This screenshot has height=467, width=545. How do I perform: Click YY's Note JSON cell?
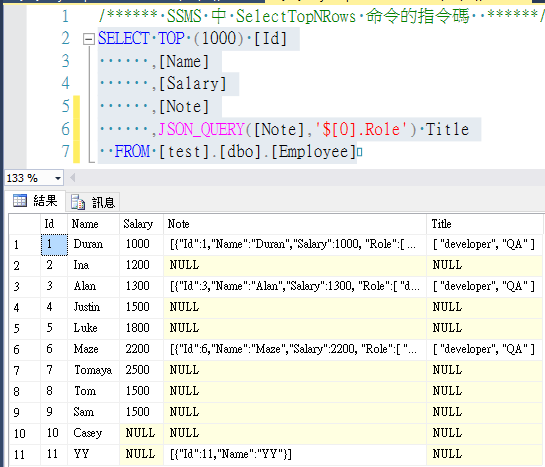pyautogui.click(x=295, y=454)
